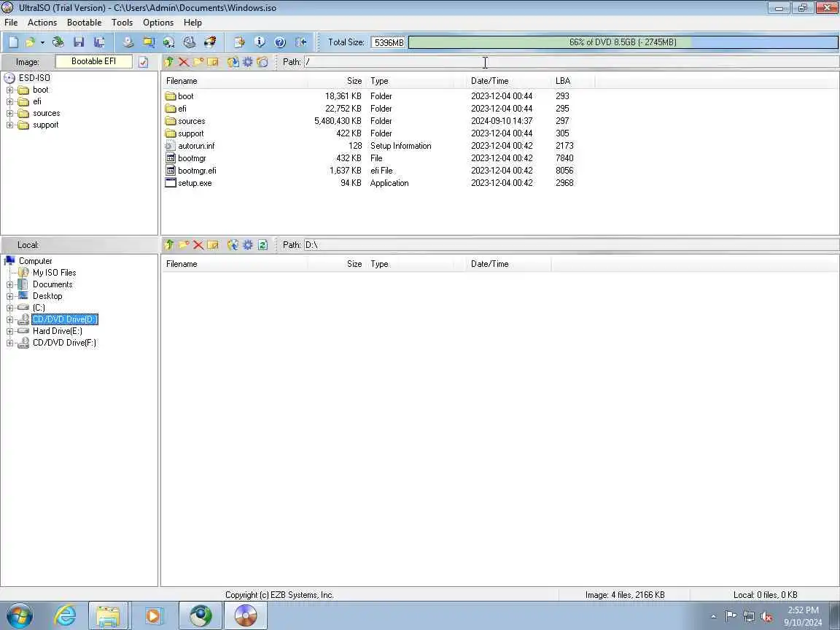Open the dropdown arrow beside Open icon

[42, 42]
